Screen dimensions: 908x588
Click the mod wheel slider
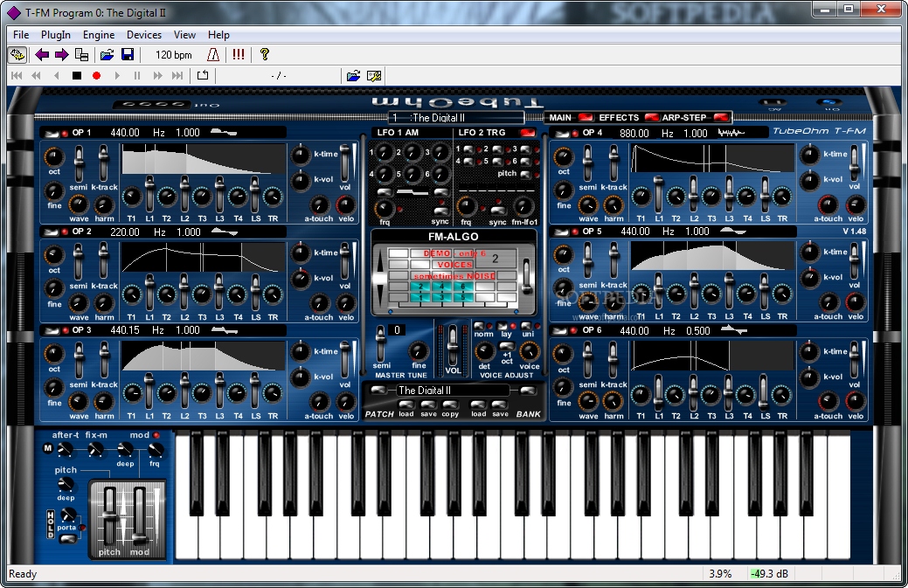click(139, 517)
